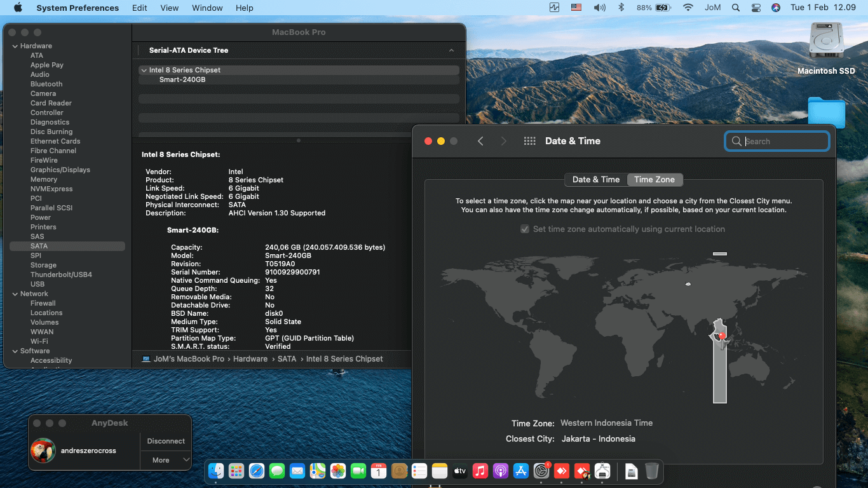Open the Music app in the Dock
The image size is (868, 488).
480,471
